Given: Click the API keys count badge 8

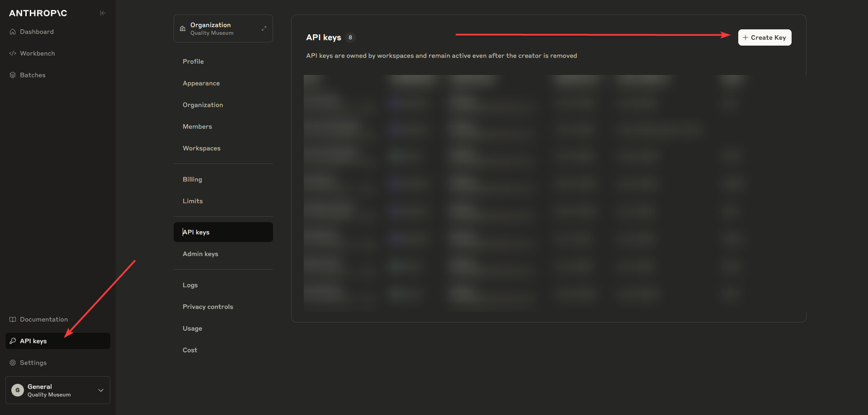Looking at the screenshot, I should [x=350, y=37].
